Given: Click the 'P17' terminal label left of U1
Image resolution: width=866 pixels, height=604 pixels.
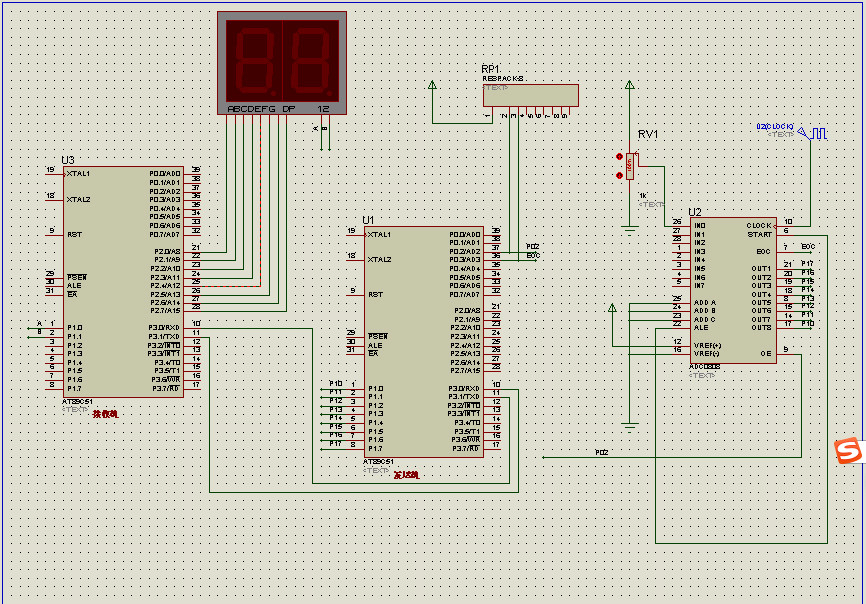Looking at the screenshot, I should pos(336,444).
